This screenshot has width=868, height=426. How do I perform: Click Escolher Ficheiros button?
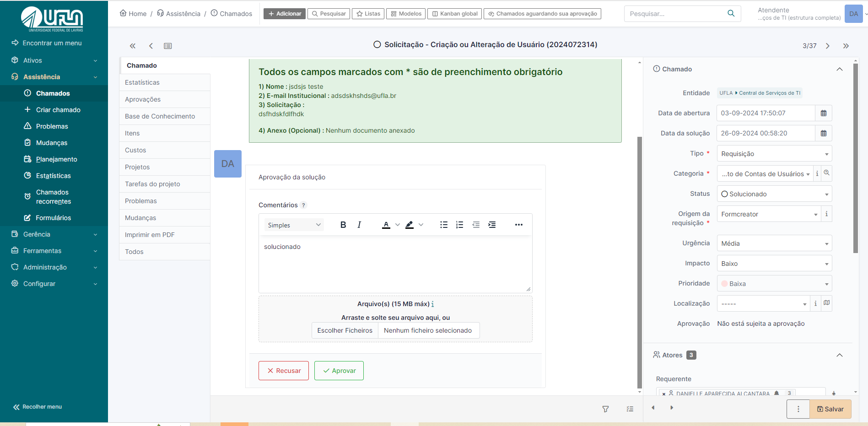tap(345, 330)
